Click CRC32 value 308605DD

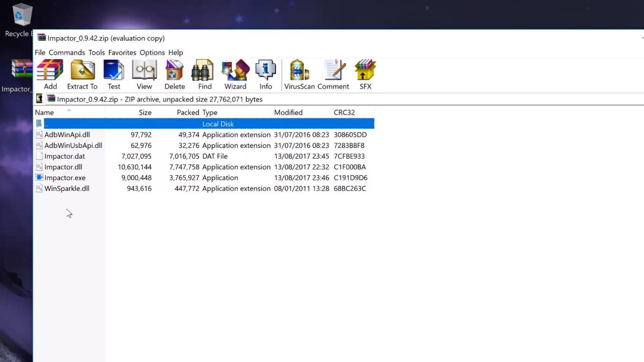point(350,135)
